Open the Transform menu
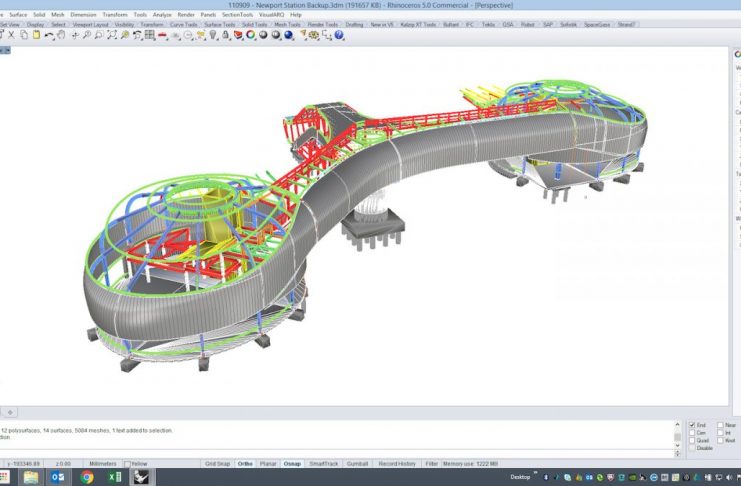 [113, 15]
